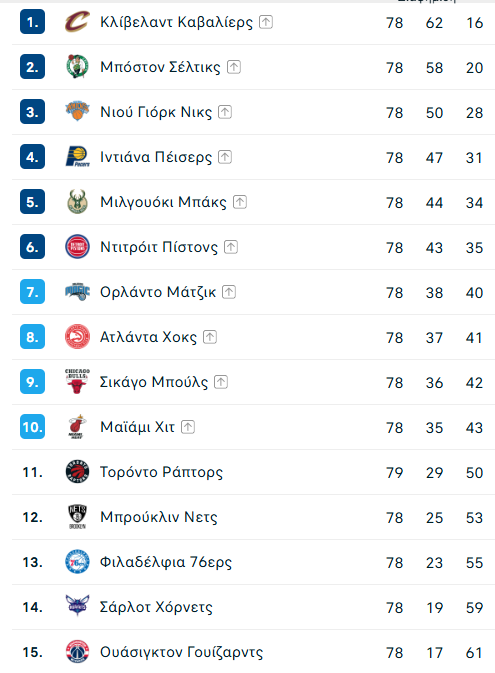Click the Boston Celtics team logo

(x=77, y=67)
